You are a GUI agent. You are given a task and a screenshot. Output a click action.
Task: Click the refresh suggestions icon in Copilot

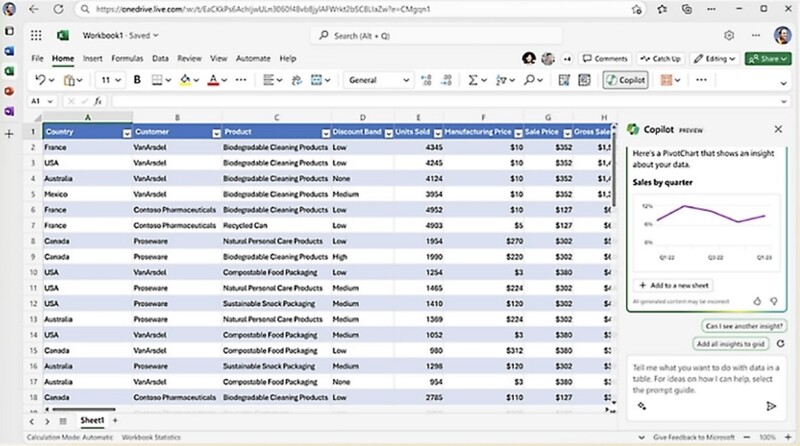[779, 344]
